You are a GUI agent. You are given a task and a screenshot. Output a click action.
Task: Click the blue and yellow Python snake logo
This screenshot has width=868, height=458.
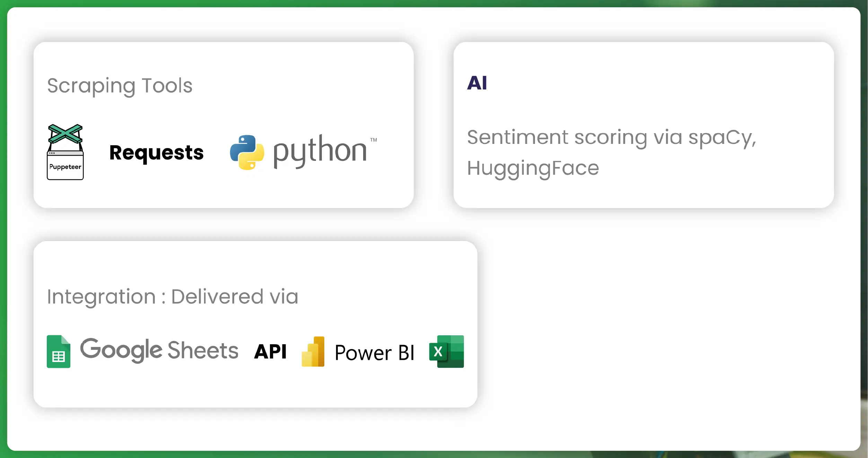[x=247, y=153]
